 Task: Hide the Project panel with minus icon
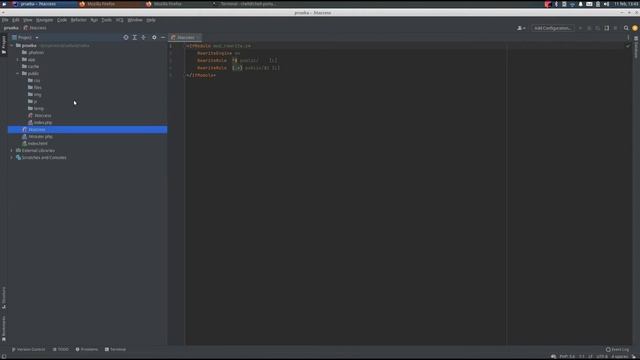point(163,37)
